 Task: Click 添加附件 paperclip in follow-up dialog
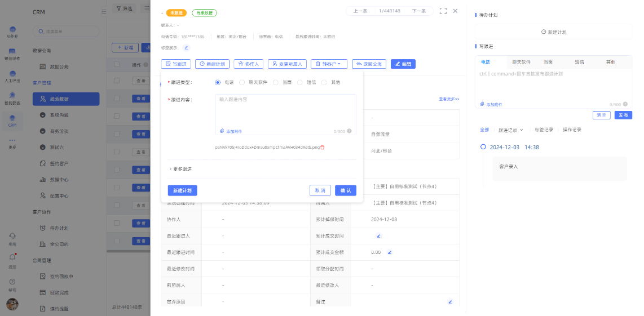click(x=231, y=131)
